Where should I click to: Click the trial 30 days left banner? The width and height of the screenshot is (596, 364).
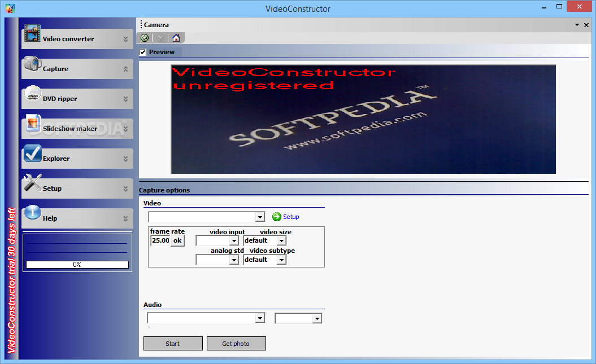click(11, 280)
